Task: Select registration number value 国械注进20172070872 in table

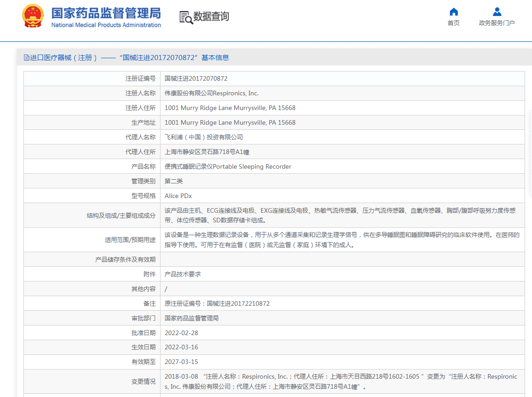Action: 196,78
